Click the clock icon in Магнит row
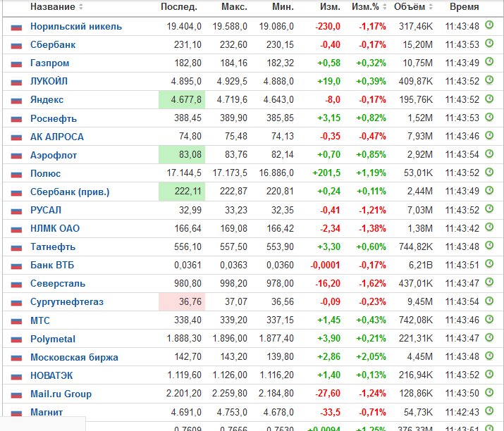This screenshot has width=504, height=431. click(489, 411)
